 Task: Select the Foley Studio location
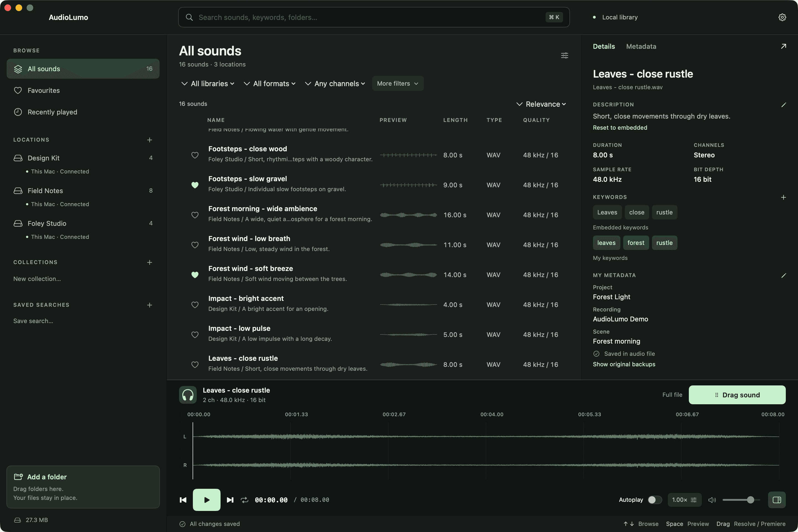click(x=83, y=223)
